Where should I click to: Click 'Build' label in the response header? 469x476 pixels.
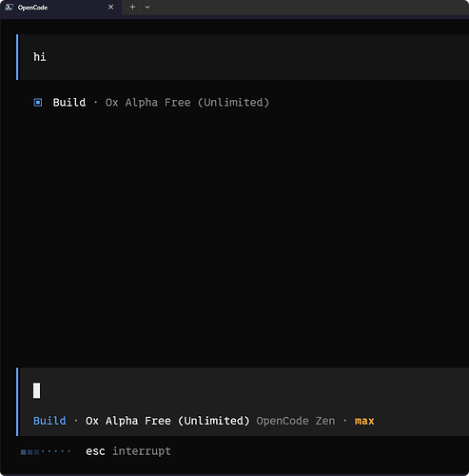pyautogui.click(x=69, y=103)
